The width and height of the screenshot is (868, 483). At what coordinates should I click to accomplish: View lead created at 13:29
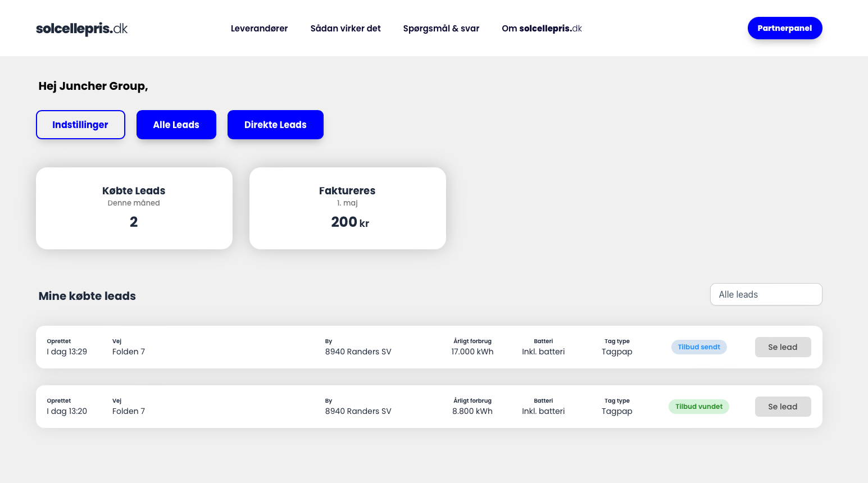783,347
